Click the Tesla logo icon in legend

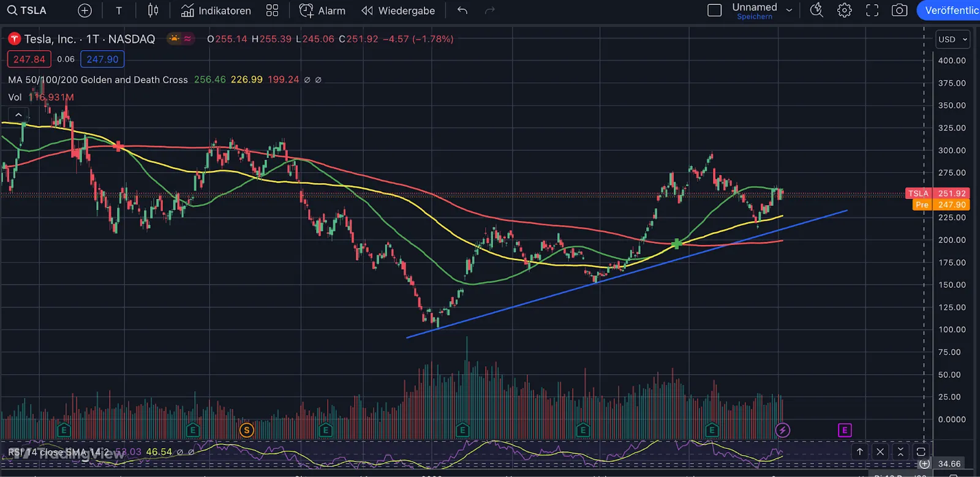pyautogui.click(x=14, y=39)
